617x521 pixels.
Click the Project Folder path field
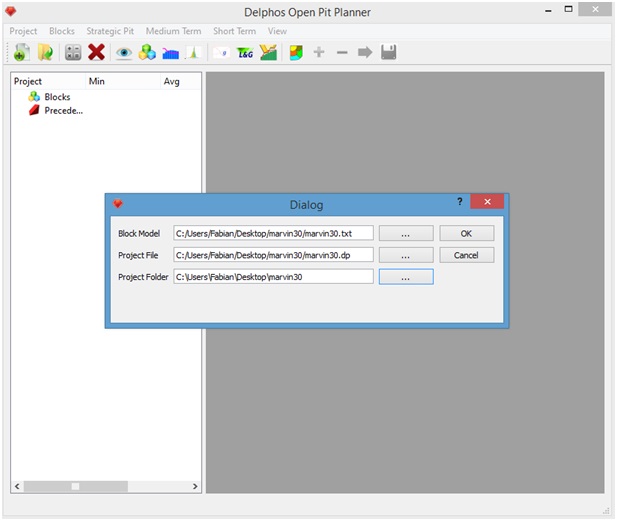click(273, 277)
